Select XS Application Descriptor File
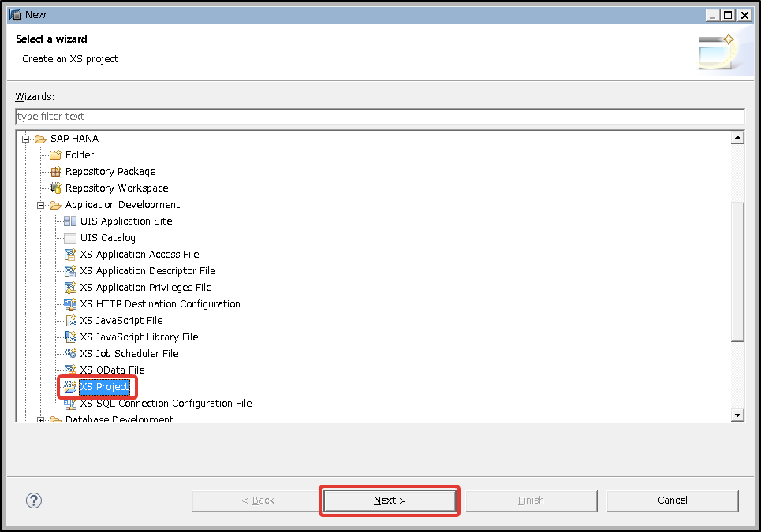761x532 pixels. pos(148,270)
